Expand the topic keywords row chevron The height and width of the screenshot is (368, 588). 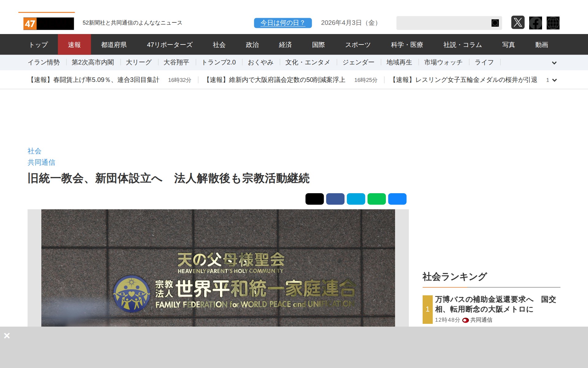[x=554, y=63]
